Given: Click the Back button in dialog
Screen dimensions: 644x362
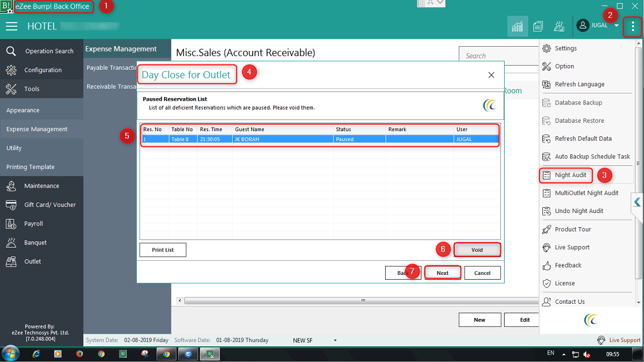Looking at the screenshot, I should (x=403, y=273).
